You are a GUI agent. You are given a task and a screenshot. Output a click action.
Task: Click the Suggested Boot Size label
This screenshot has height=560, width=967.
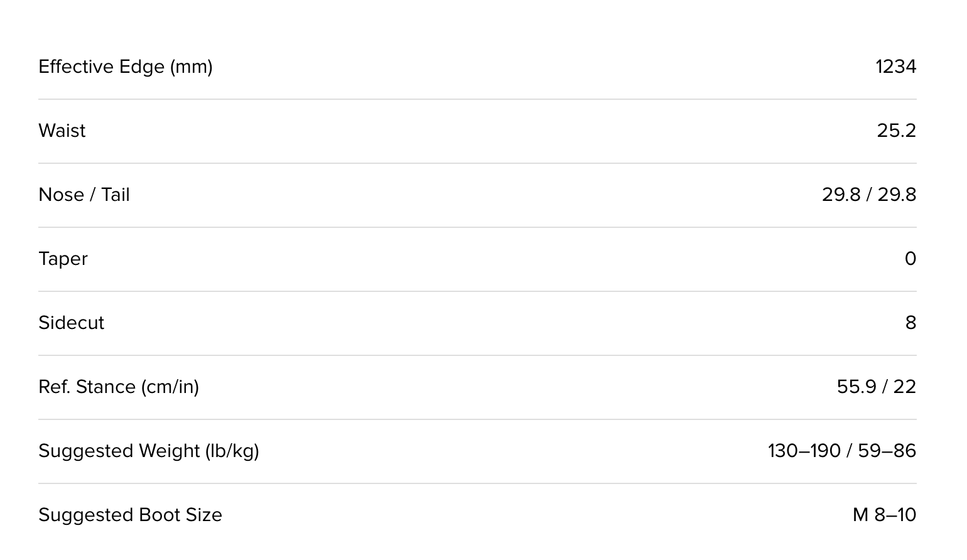click(x=130, y=515)
